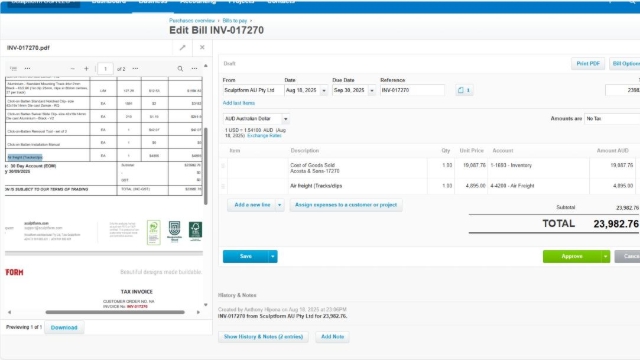Screen dimensions: 640x360
Task: Follow the Purchases overview breadcrumb
Action: pyautogui.click(x=192, y=20)
